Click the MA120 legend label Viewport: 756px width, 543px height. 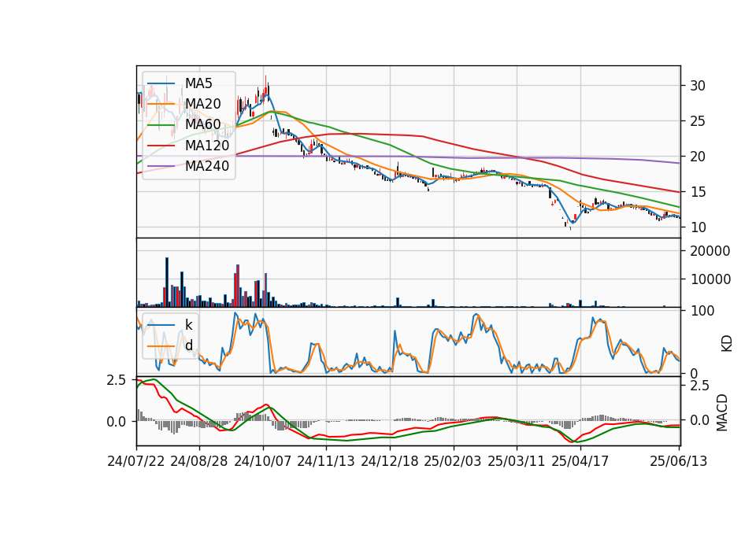(207, 145)
